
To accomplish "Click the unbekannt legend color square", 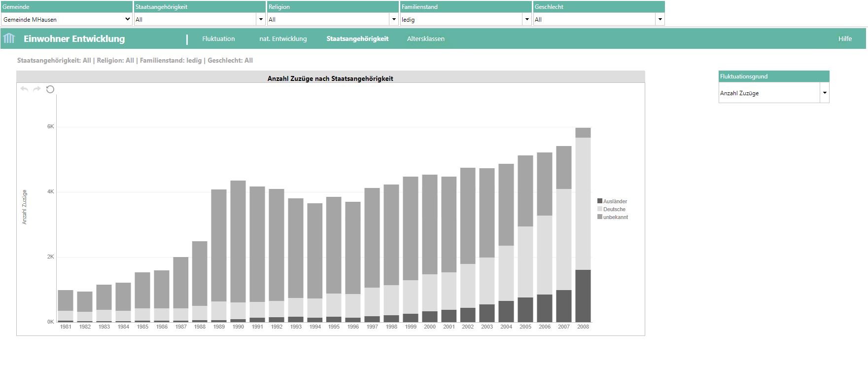I will pyautogui.click(x=600, y=217).
